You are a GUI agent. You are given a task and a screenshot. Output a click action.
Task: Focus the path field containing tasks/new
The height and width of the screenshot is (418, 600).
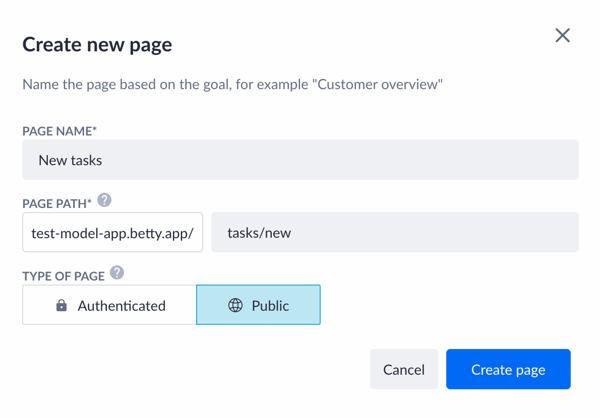(x=394, y=233)
